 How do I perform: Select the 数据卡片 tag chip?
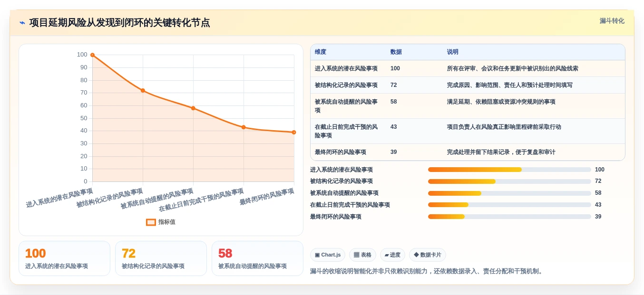coord(428,255)
